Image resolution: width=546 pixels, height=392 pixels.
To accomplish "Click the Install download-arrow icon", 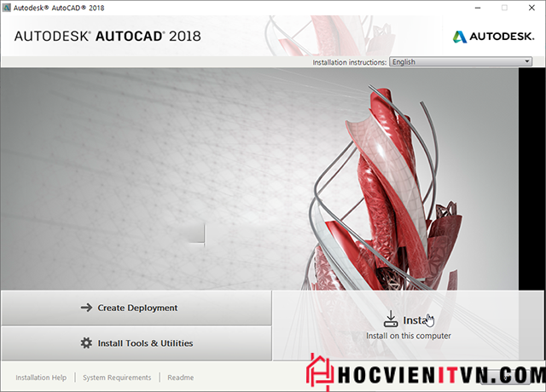I will click(x=391, y=319).
